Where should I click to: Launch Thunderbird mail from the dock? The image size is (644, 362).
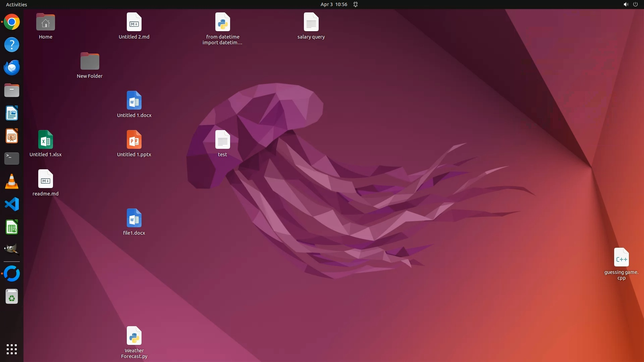12,68
